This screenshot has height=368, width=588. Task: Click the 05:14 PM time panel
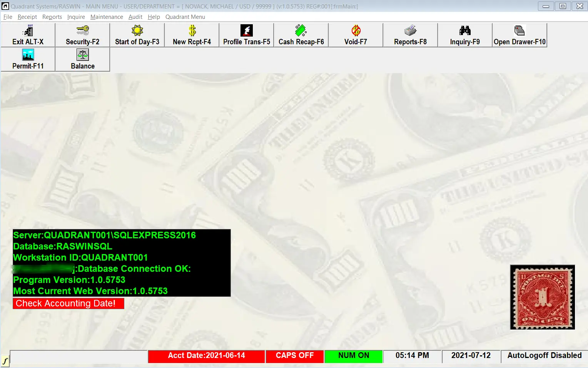point(412,356)
